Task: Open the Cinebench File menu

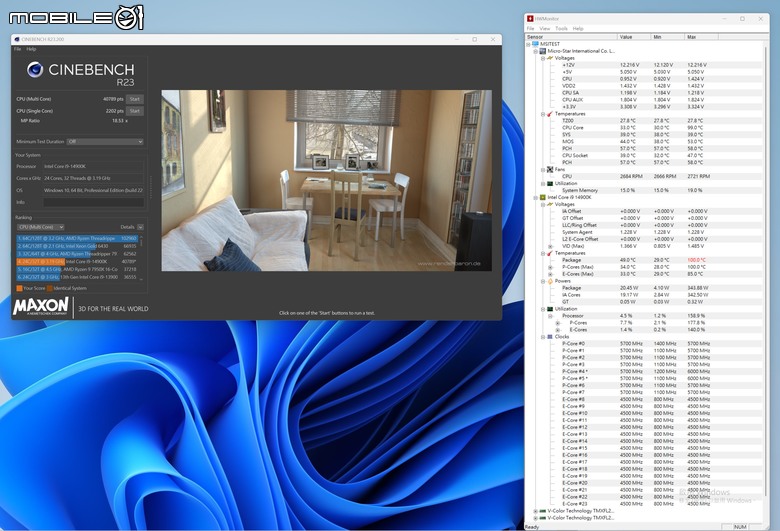Action: click(17, 49)
